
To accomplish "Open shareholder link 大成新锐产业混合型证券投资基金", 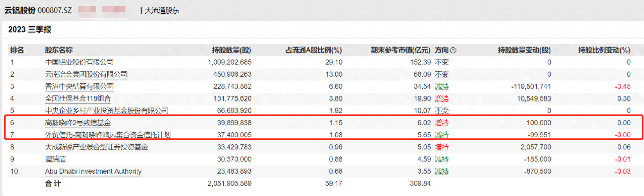I will coord(96,147).
